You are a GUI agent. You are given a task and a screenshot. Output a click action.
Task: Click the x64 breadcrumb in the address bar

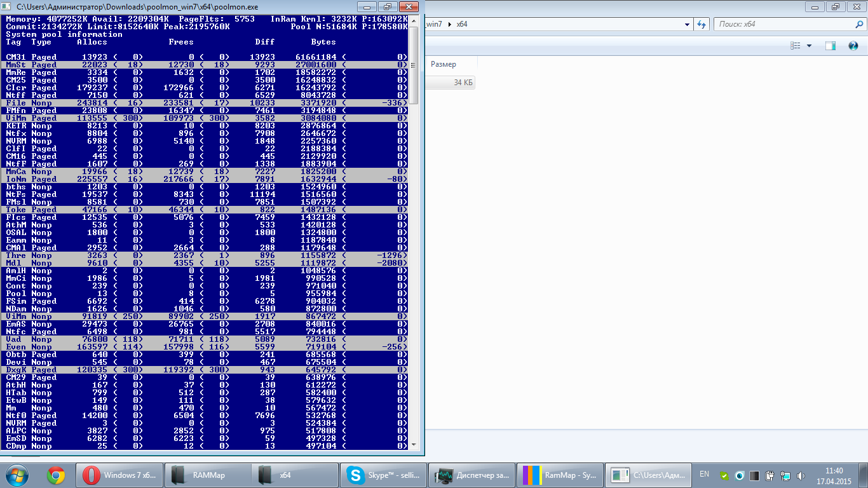(462, 24)
